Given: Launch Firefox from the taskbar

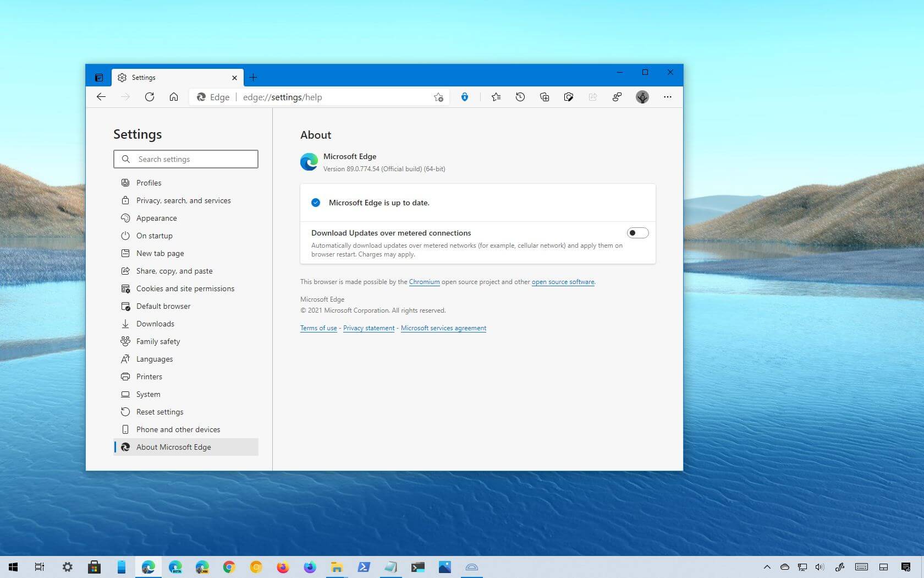Looking at the screenshot, I should coord(283,567).
